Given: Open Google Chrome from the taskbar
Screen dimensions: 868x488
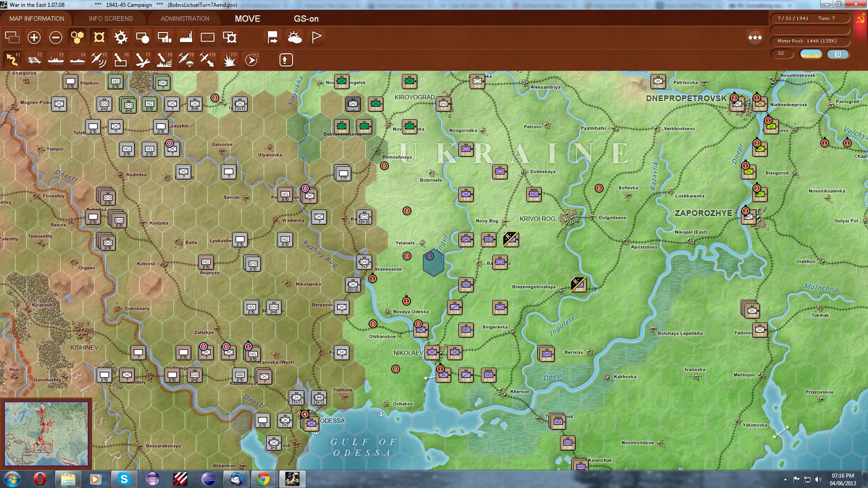Looking at the screenshot, I should click(263, 479).
